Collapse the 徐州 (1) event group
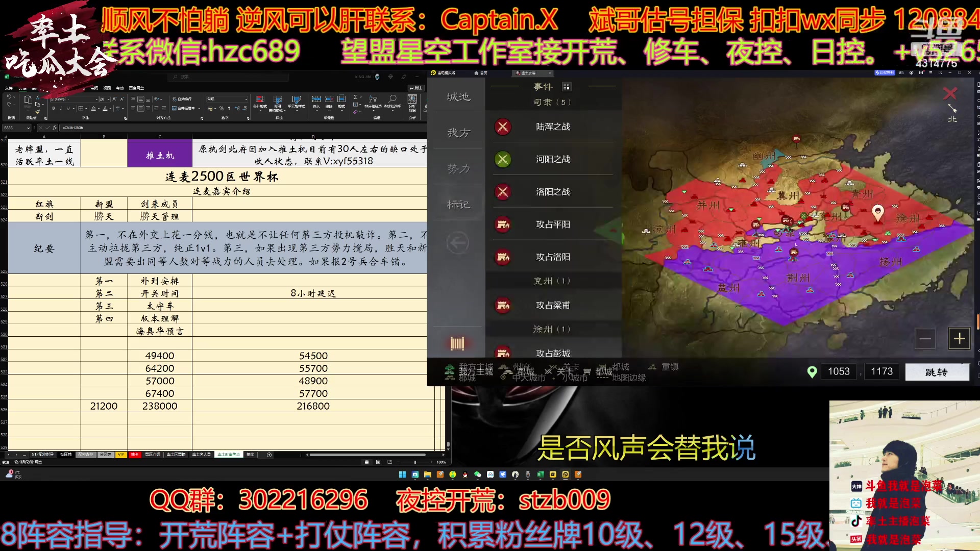This screenshot has width=980, height=551. tap(552, 330)
